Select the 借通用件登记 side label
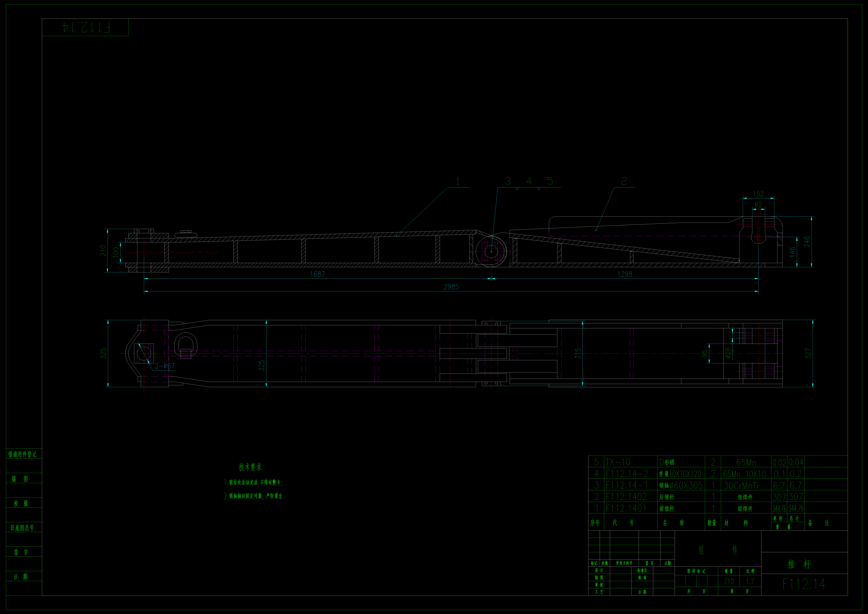The width and height of the screenshot is (868, 614). pyautogui.click(x=22, y=454)
